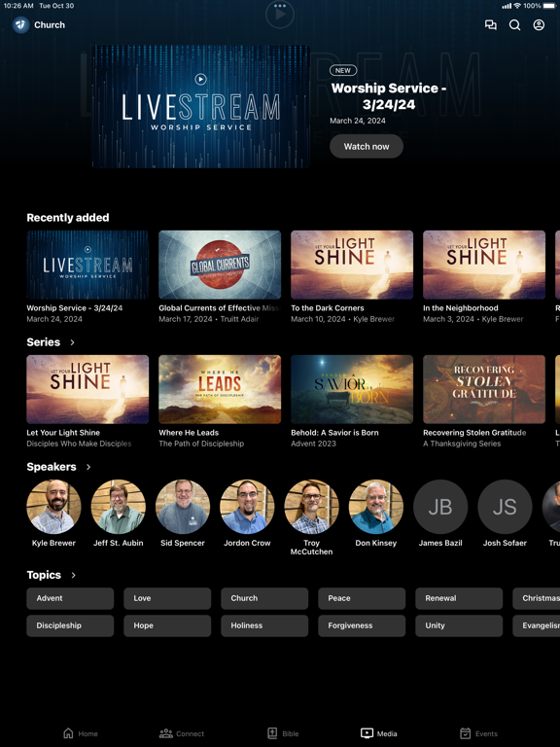Choose the Christmas topic chip
The height and width of the screenshot is (747, 560).
(537, 598)
